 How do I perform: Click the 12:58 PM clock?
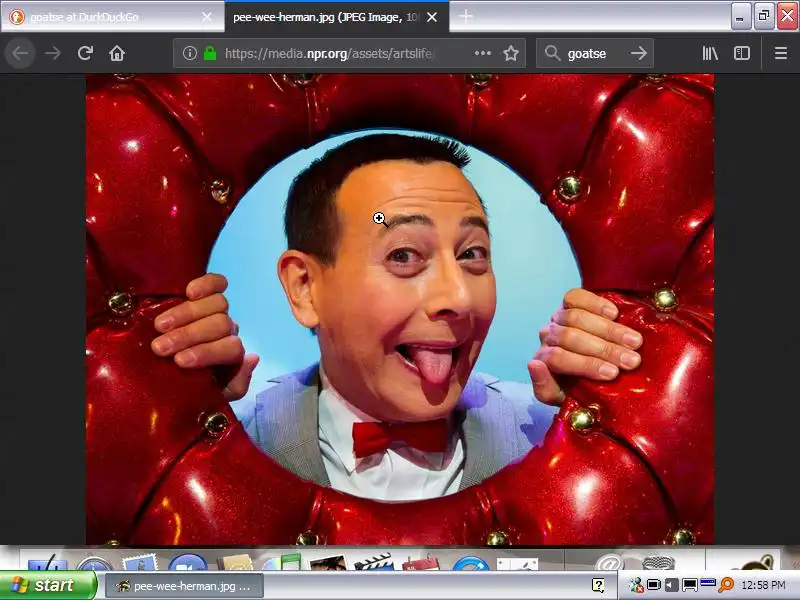click(763, 585)
